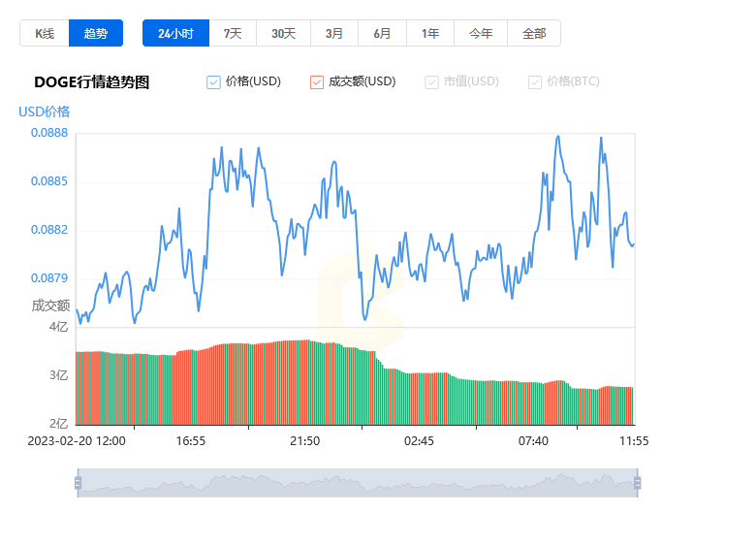This screenshot has width=756, height=546.
Task: Click the 0.0888 price axis label
Action: pos(49,133)
